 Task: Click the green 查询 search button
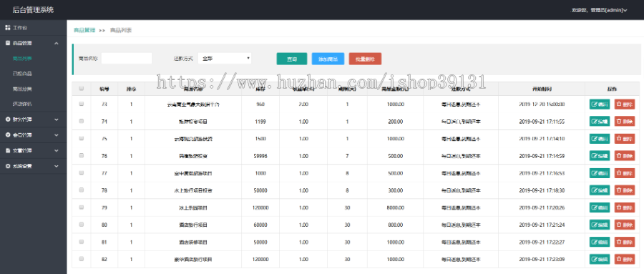pos(292,59)
